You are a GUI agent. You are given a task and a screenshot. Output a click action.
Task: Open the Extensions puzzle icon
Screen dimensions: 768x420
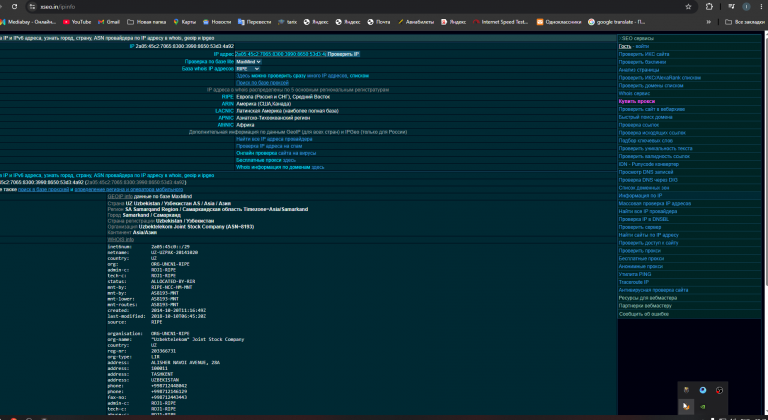[709, 7]
